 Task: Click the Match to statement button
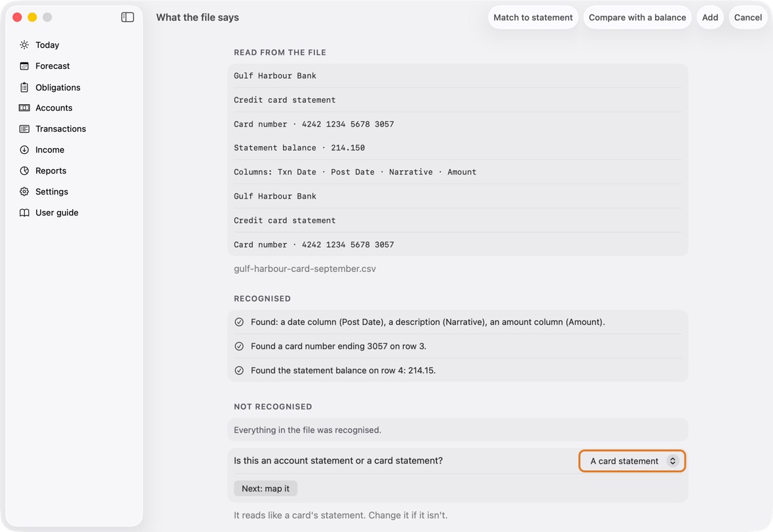(x=533, y=17)
